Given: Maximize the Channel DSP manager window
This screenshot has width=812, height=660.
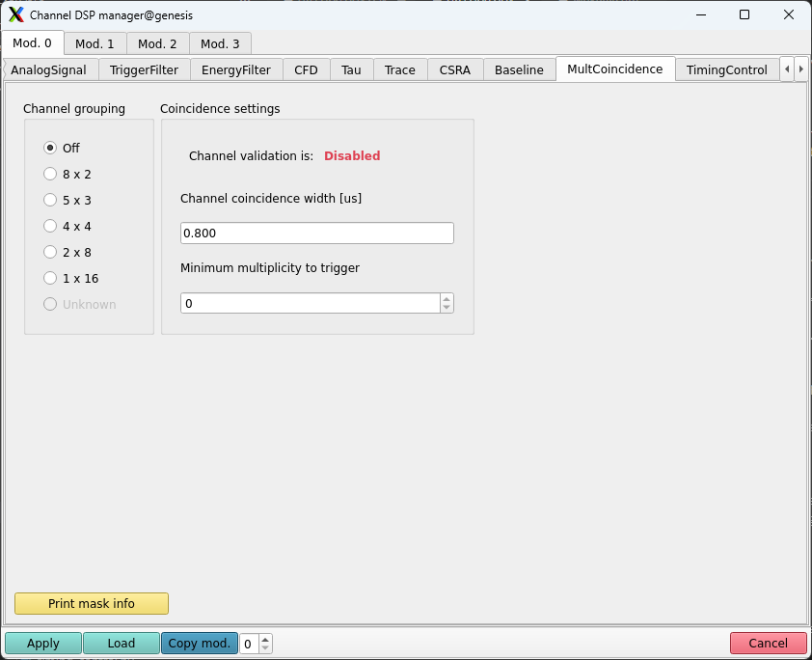Looking at the screenshot, I should point(744,14).
